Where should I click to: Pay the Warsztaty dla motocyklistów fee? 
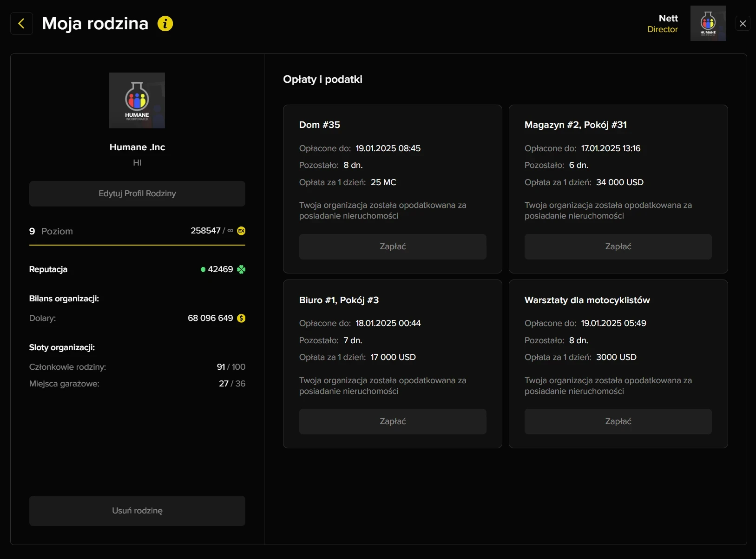click(618, 421)
